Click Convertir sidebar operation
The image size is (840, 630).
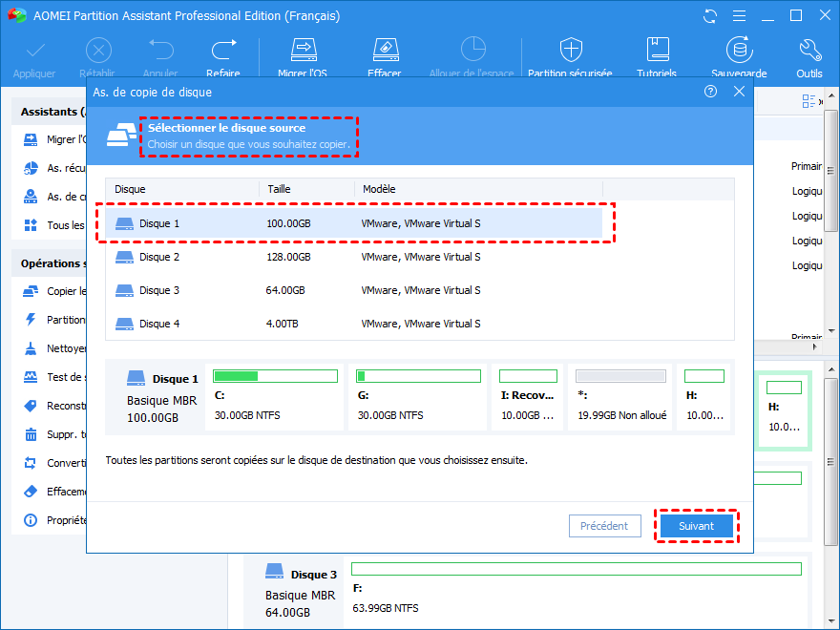point(54,463)
